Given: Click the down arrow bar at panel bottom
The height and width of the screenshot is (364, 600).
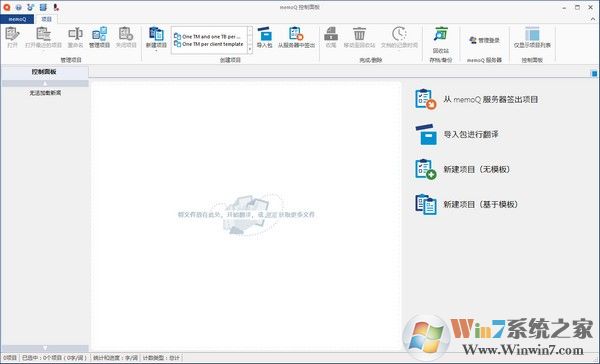Looking at the screenshot, I should pos(45,348).
